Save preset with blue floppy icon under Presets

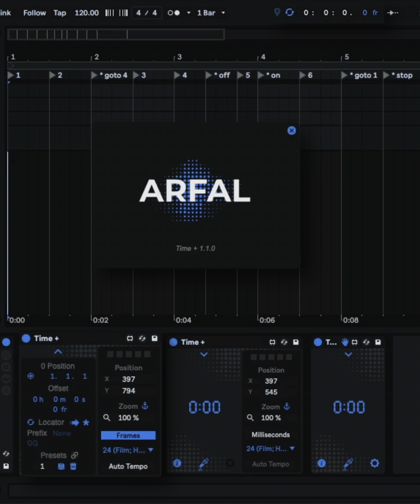click(61, 466)
